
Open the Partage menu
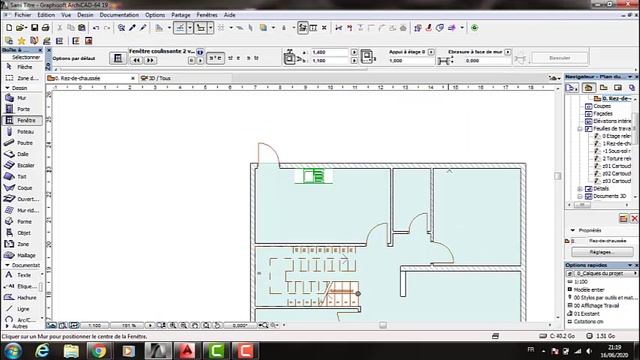tap(180, 15)
